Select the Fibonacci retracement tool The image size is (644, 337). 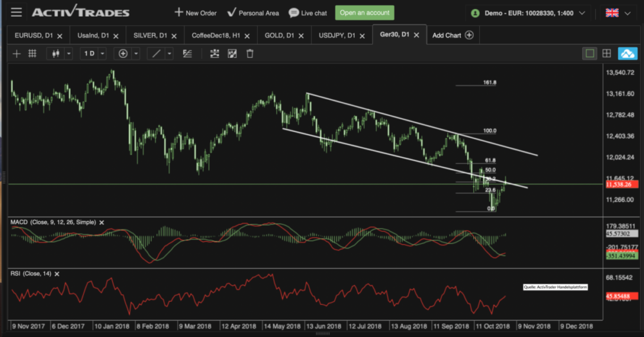pyautogui.click(x=187, y=54)
